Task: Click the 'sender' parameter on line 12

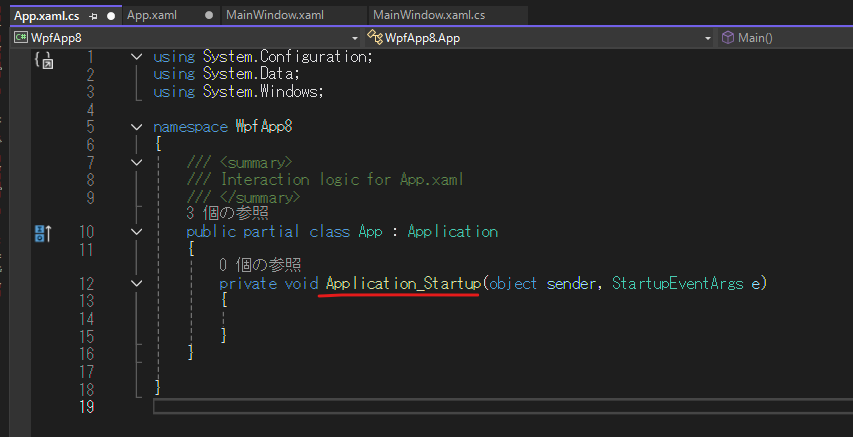Action: pyautogui.click(x=571, y=284)
